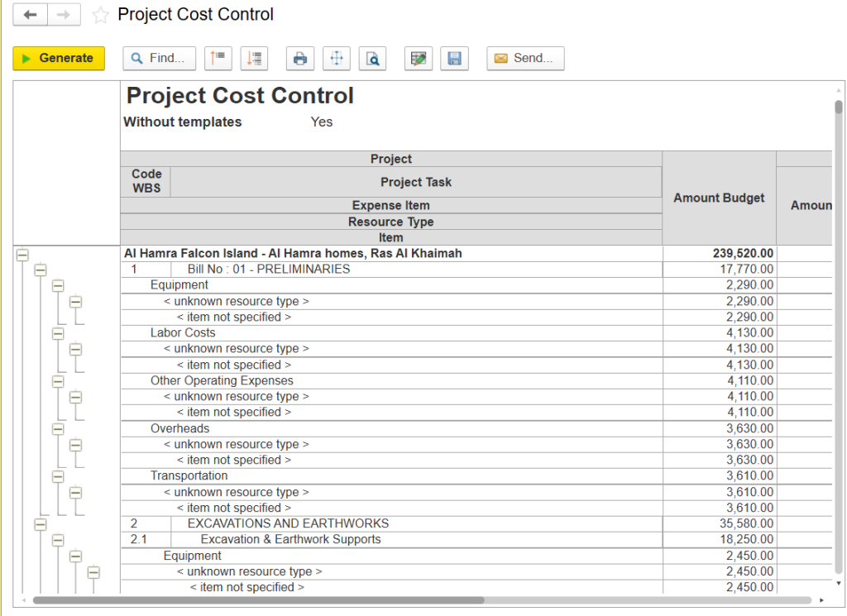Click the Amount Budget column header
This screenshot has height=616, width=847.
tap(719, 198)
